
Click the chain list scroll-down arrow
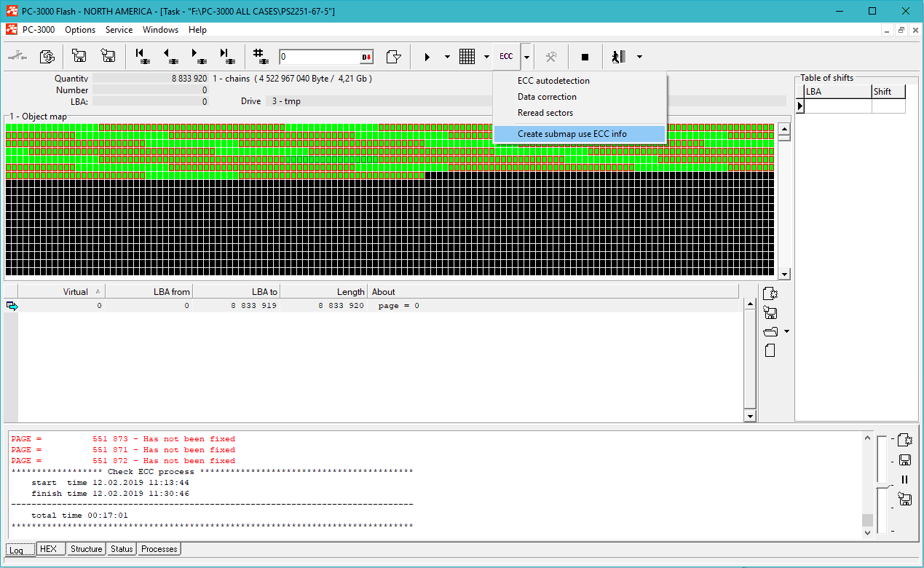click(x=750, y=416)
